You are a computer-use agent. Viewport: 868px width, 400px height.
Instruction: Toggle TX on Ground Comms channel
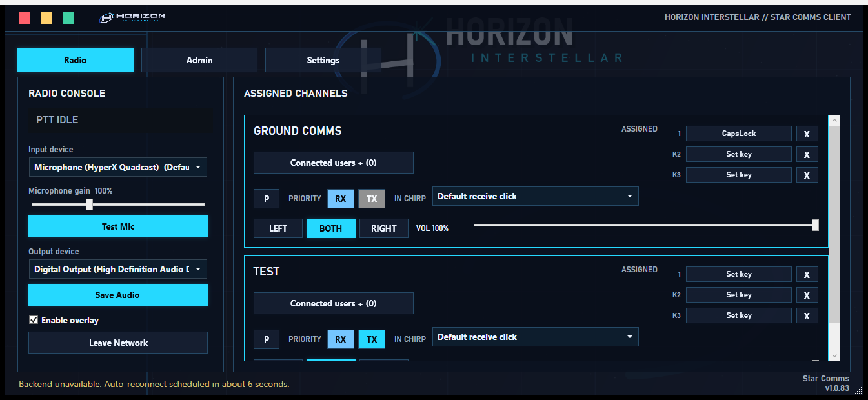click(x=372, y=199)
